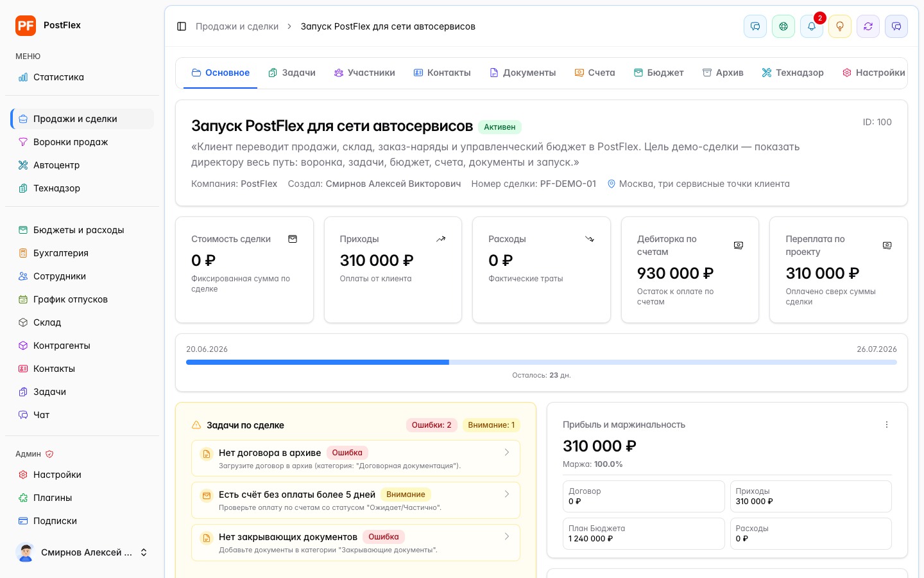Click the yellow lightbulb ideas button
924x578 pixels.
click(840, 26)
